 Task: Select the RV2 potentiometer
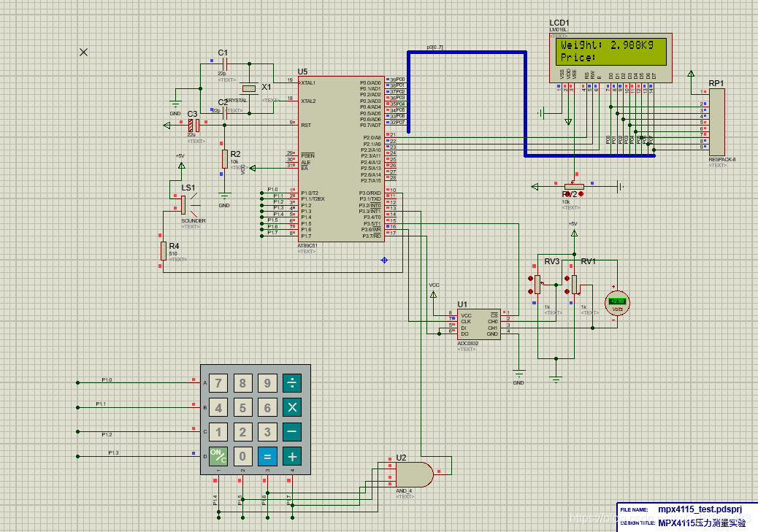click(574, 187)
